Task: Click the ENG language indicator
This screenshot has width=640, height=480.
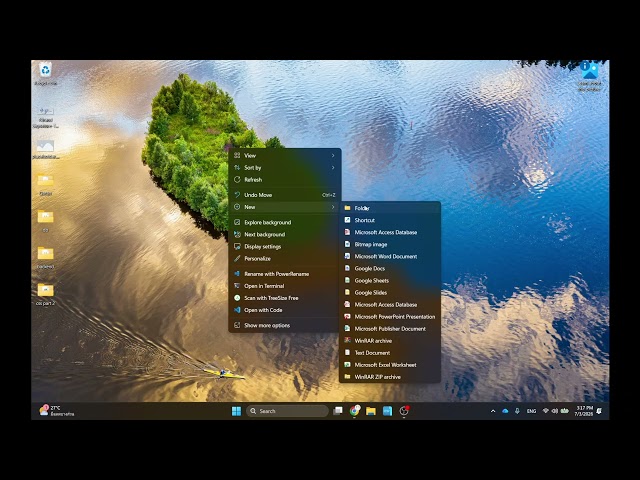Action: (x=531, y=411)
